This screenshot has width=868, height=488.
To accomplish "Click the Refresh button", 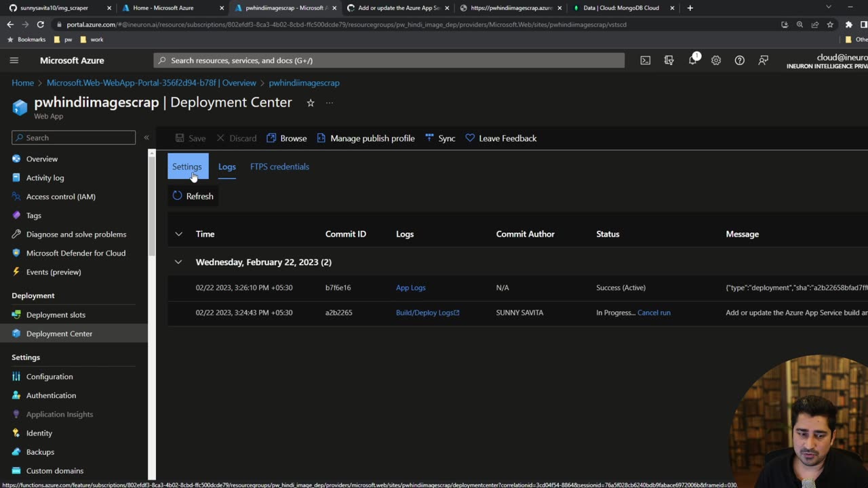I will (x=193, y=196).
